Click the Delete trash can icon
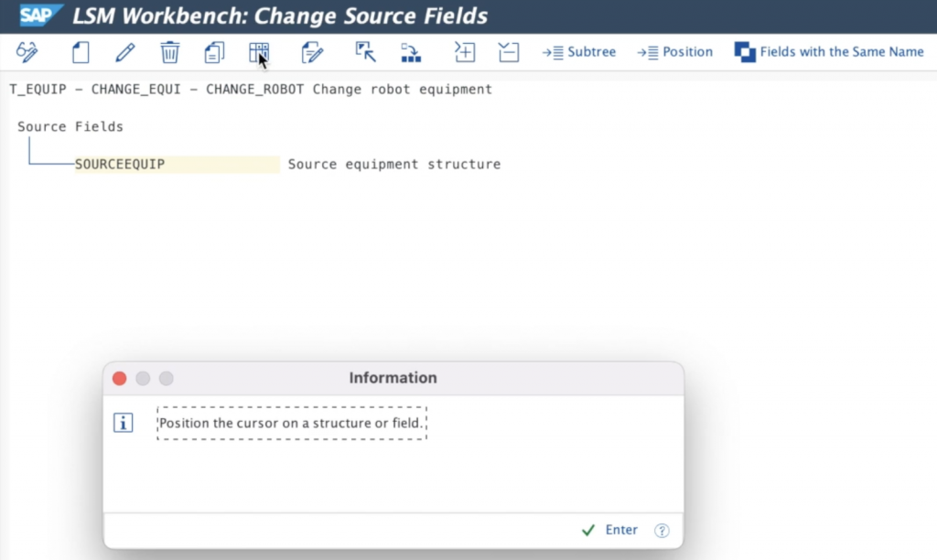The width and height of the screenshot is (937, 560). point(170,52)
